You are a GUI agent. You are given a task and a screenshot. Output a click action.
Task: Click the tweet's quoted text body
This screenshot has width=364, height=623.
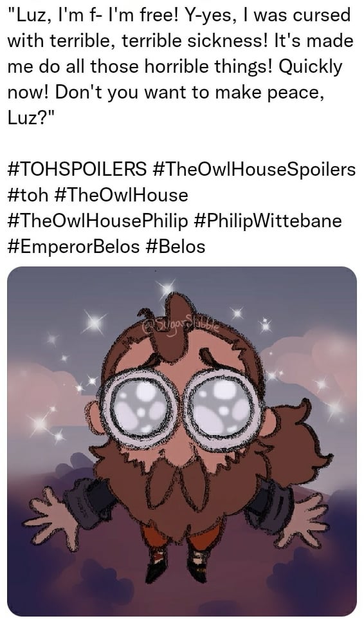click(x=180, y=66)
